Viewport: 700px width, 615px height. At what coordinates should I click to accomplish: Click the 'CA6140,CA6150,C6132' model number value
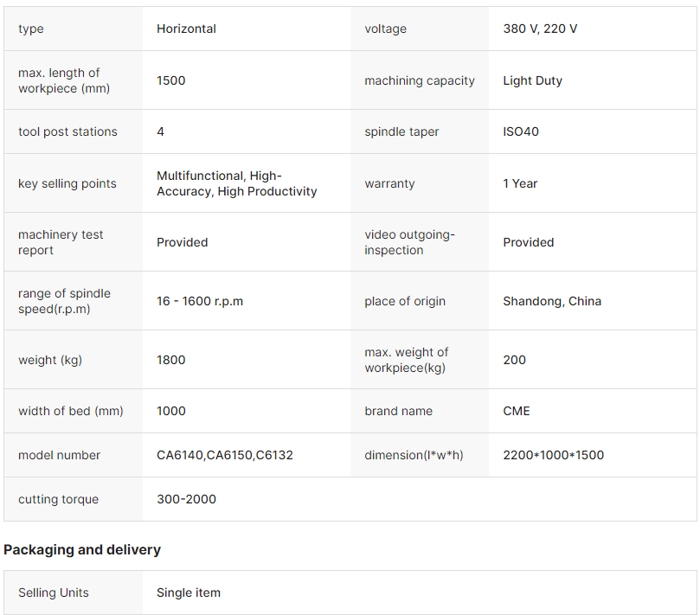pos(225,455)
